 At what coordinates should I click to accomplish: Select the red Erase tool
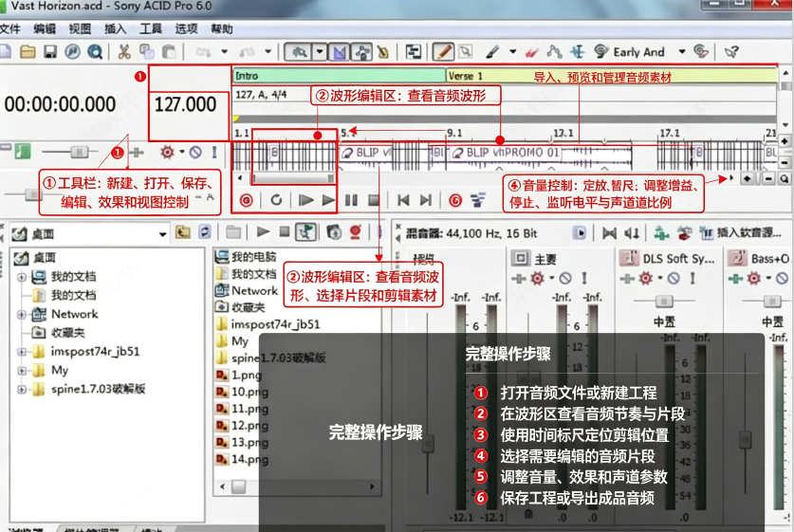[531, 51]
